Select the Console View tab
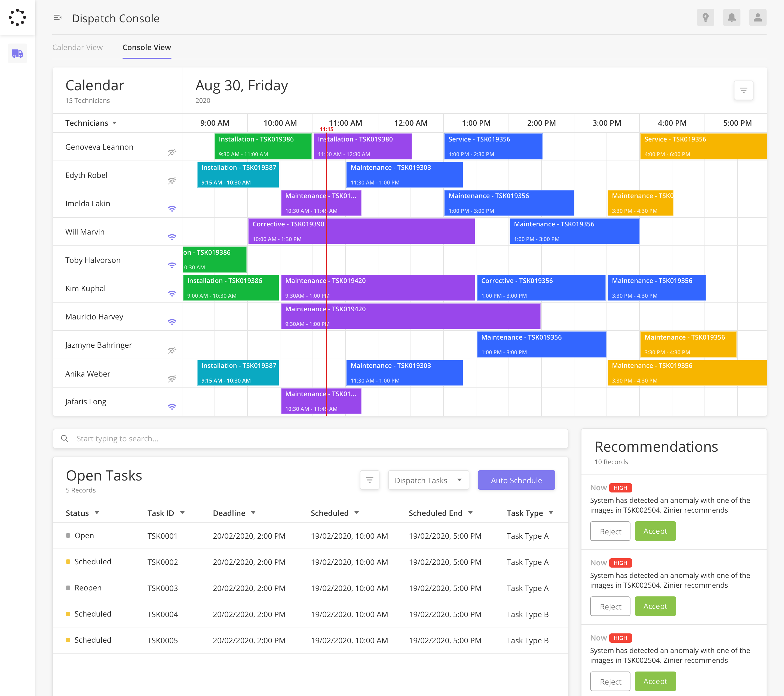The width and height of the screenshot is (784, 696). point(146,48)
